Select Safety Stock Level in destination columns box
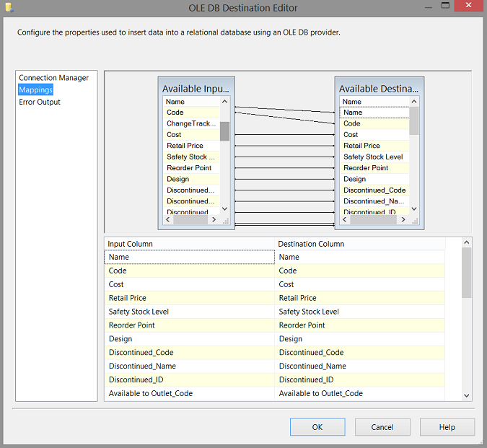Screen dimensions: 487x448 click(373, 157)
